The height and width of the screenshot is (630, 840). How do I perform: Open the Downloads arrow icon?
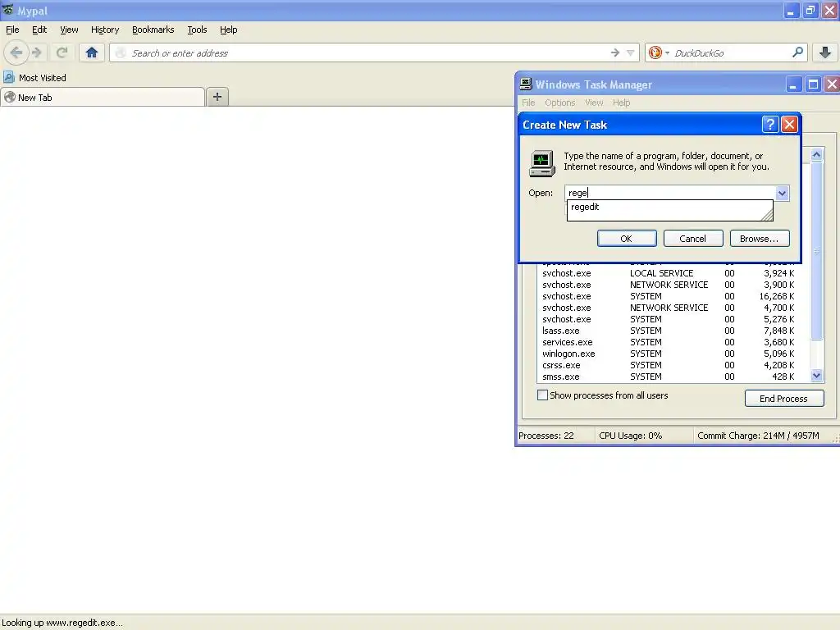click(825, 52)
